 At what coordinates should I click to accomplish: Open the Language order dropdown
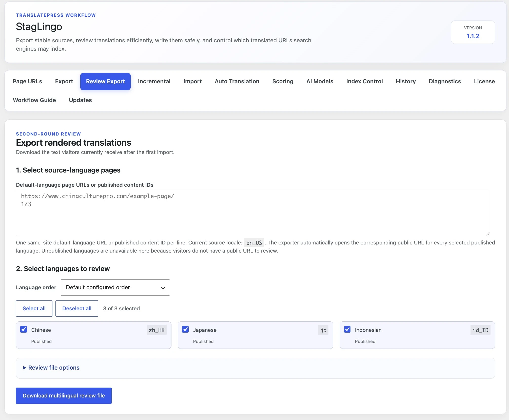point(115,288)
